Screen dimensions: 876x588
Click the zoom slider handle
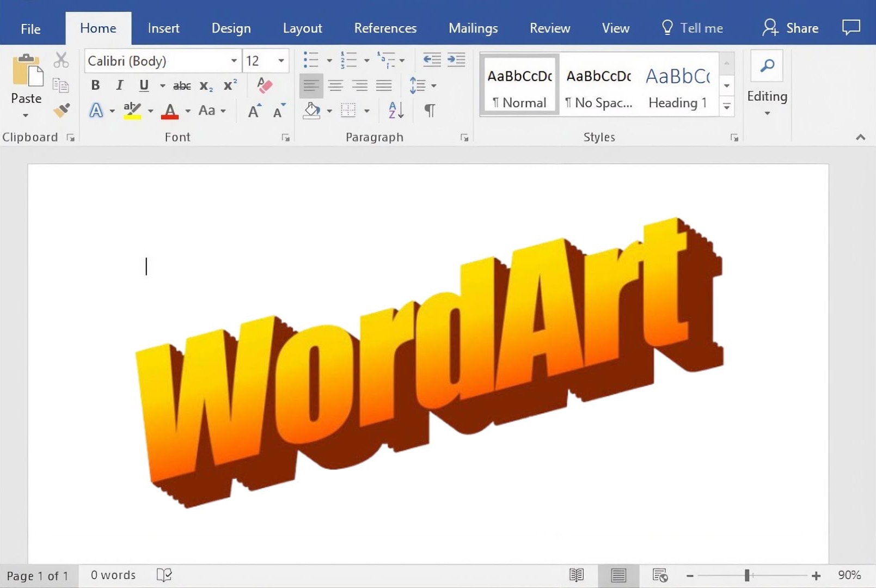coord(747,575)
